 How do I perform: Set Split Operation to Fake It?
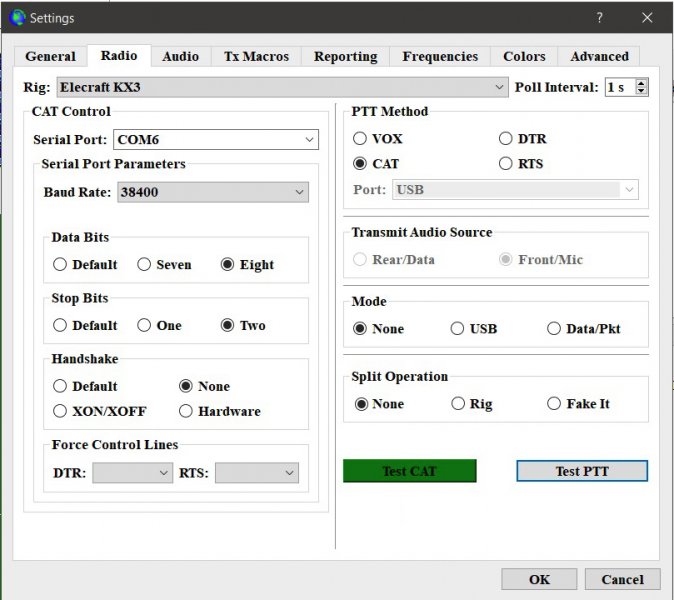click(x=554, y=404)
